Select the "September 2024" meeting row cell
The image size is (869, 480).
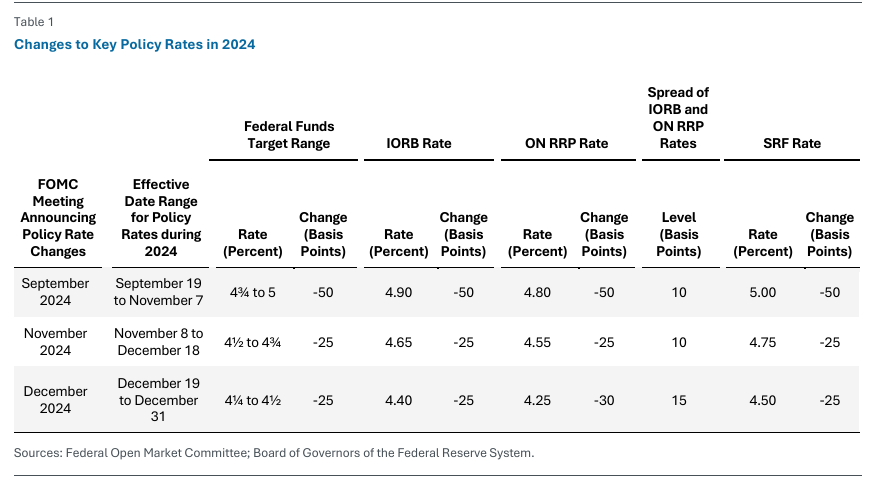point(56,291)
